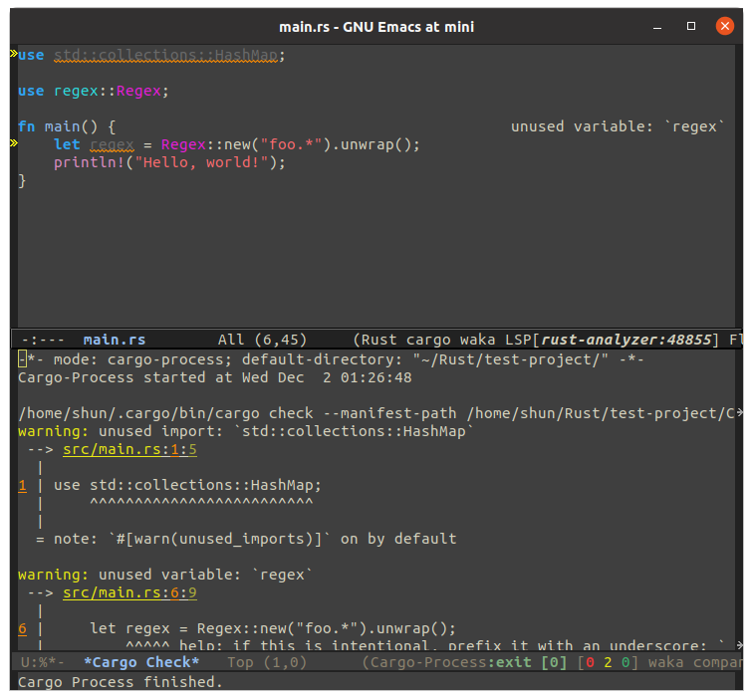Viewport: 753px width, 700px height.
Task: Click the underlined HashMap import in the editor
Action: [165, 56]
